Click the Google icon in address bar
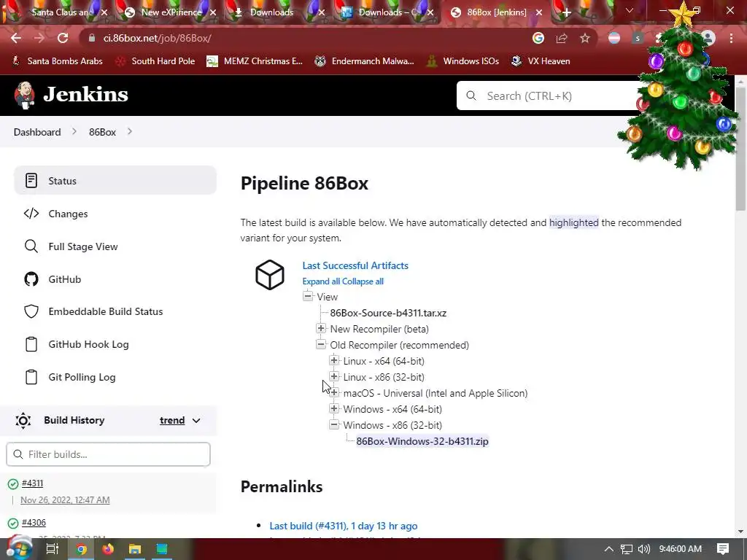Image resolution: width=747 pixels, height=560 pixels. point(538,38)
